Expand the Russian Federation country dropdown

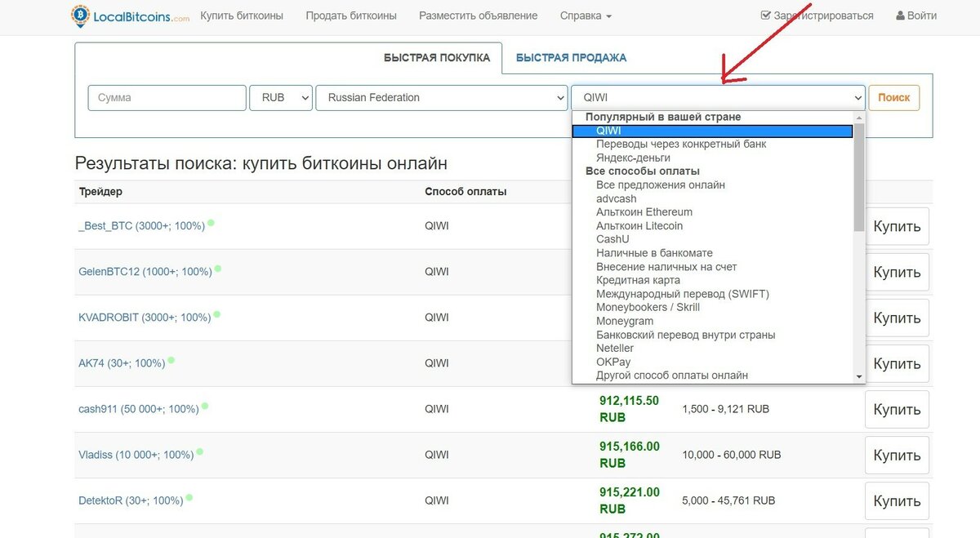tap(441, 98)
